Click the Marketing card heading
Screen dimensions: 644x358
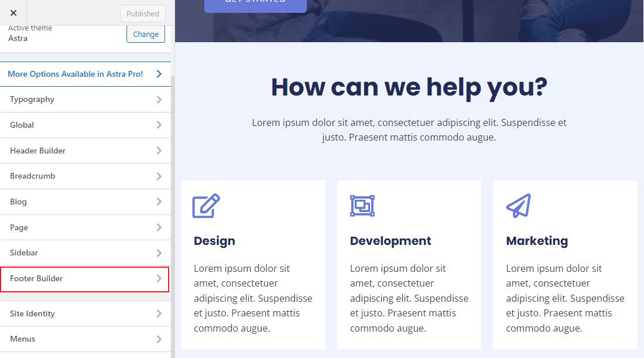coord(537,241)
